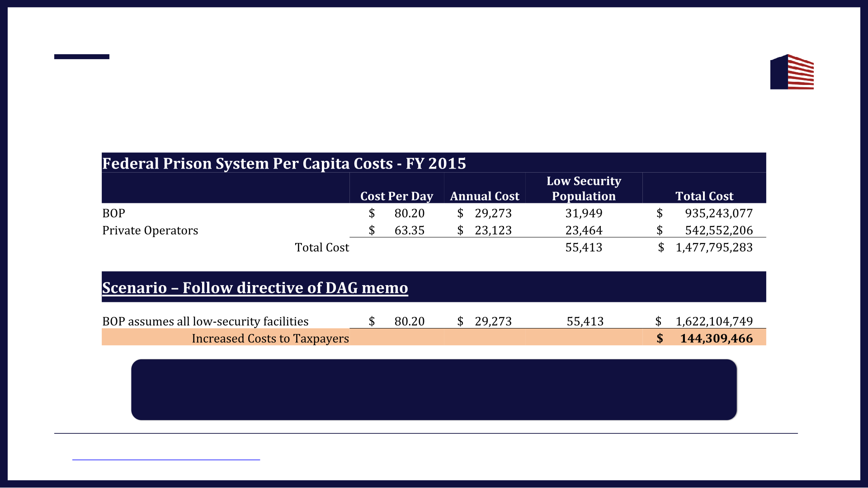The height and width of the screenshot is (488, 868).
Task: Select 'BOP assumes all low-security facilities' label
Action: [205, 321]
